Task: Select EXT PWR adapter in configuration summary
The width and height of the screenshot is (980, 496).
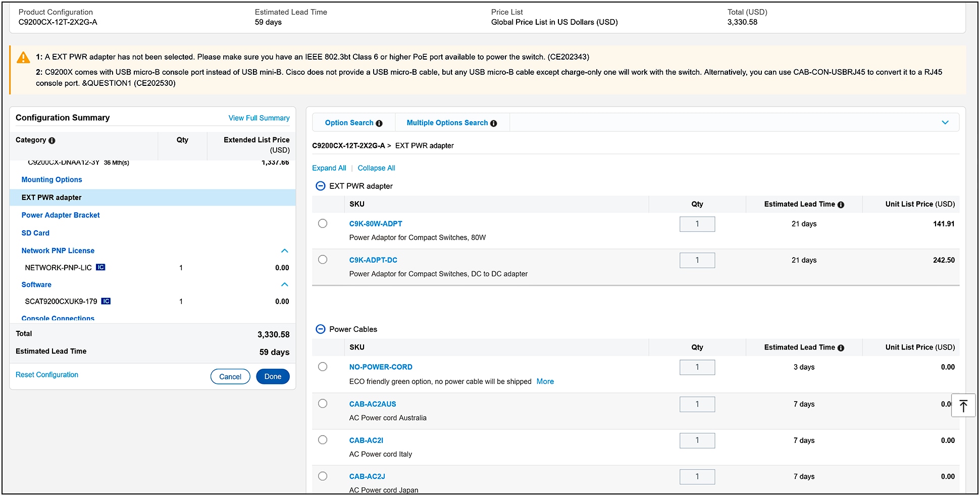Action: coord(152,197)
